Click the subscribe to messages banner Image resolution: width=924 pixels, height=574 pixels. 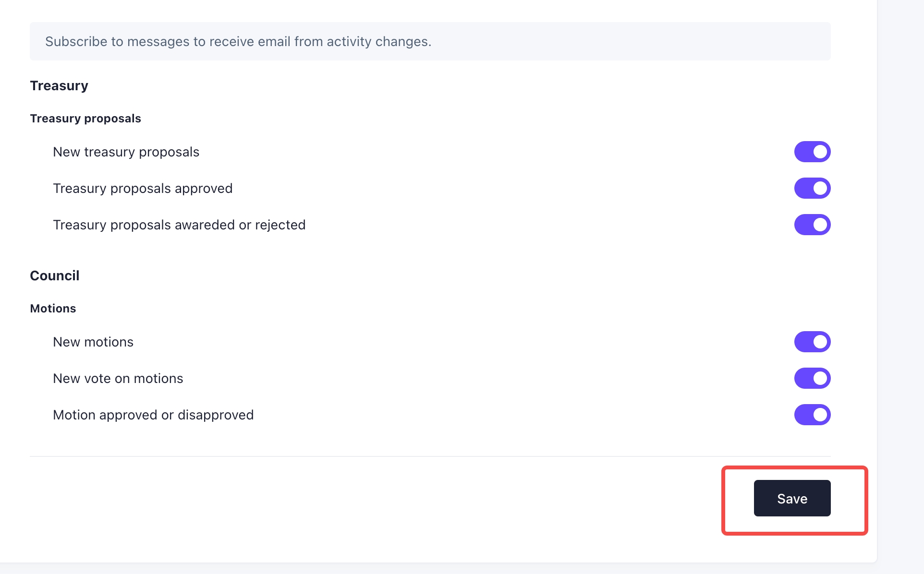tap(430, 41)
